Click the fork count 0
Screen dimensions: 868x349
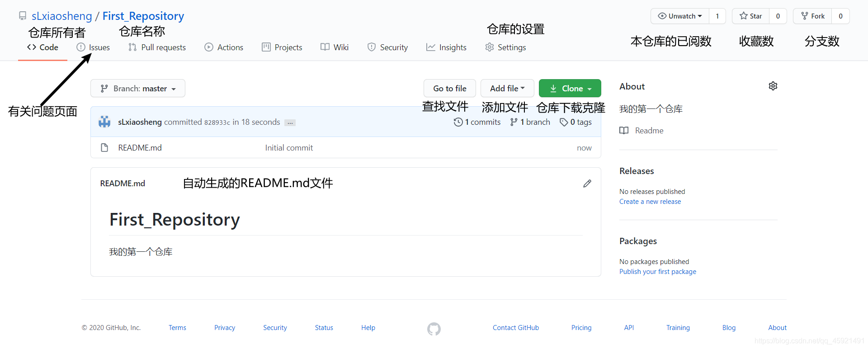841,16
